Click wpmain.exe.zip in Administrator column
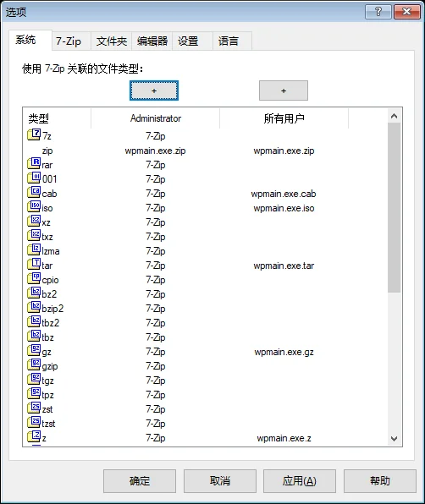 pyautogui.click(x=156, y=151)
